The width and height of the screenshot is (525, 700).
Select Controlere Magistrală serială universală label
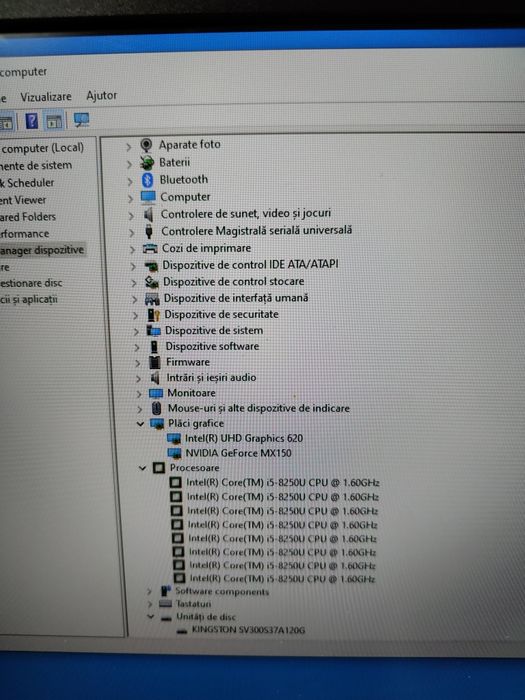pyautogui.click(x=256, y=231)
